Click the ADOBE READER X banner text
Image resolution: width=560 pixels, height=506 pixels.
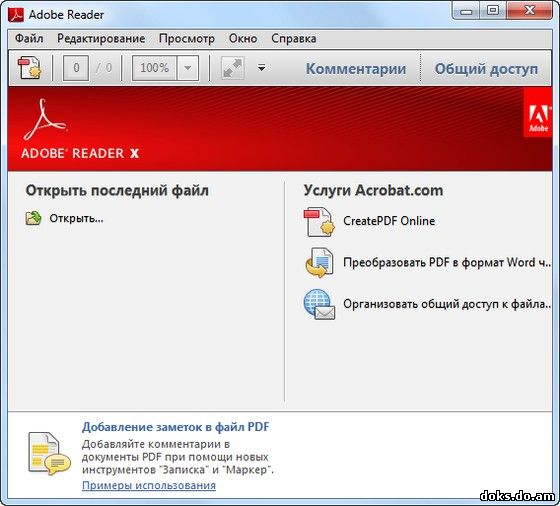(80, 154)
